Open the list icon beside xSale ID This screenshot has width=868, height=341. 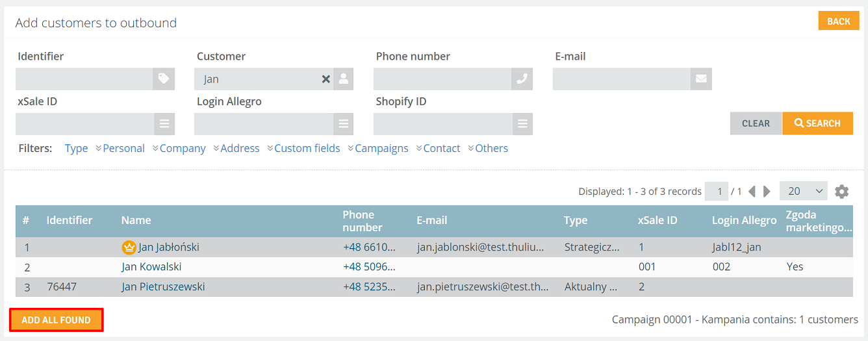pyautogui.click(x=164, y=124)
